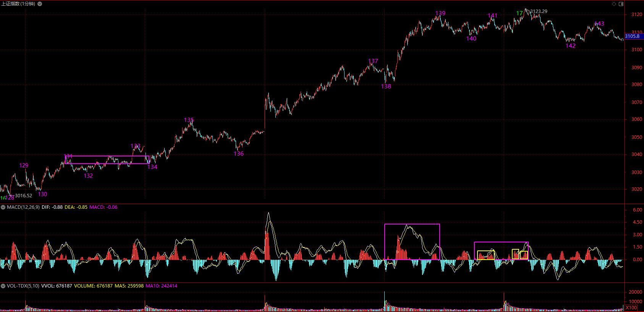Click the 3100 price axis label
The height and width of the screenshot is (312, 644).
click(637, 50)
